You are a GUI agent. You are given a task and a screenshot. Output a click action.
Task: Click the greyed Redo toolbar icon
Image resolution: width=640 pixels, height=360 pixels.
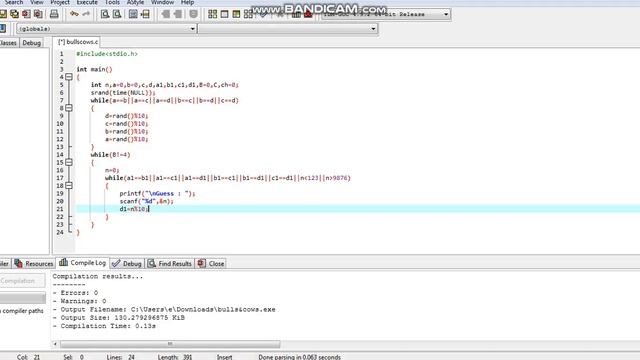[x=86, y=14]
